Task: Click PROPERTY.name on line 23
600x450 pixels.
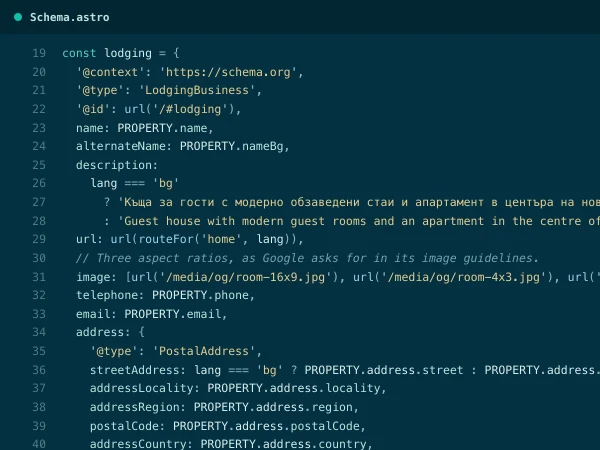Action: [162, 128]
